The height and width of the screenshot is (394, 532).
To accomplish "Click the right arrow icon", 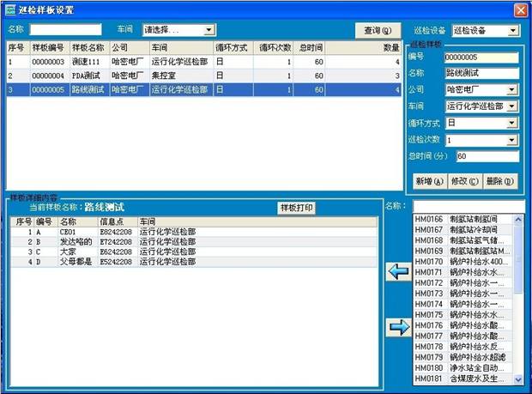I will pos(397,326).
